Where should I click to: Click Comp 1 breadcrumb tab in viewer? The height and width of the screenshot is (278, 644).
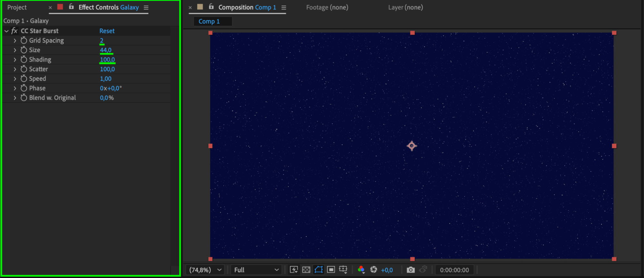(x=213, y=21)
